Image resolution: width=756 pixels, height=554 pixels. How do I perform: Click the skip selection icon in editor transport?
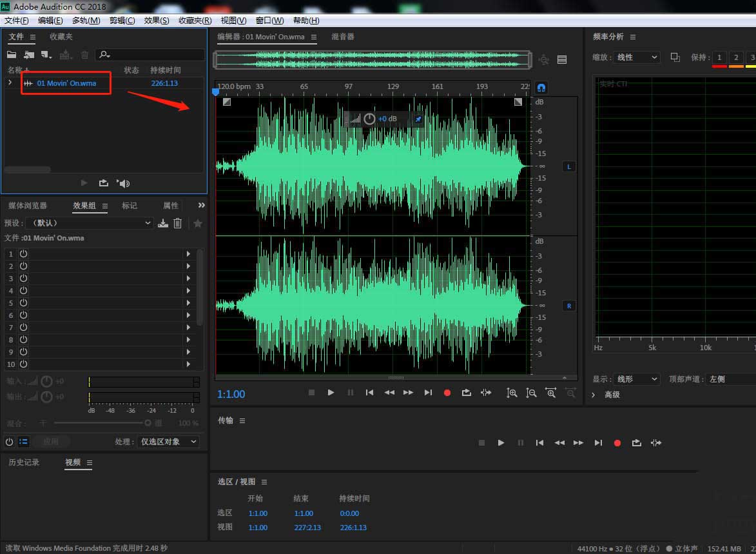[x=486, y=393]
